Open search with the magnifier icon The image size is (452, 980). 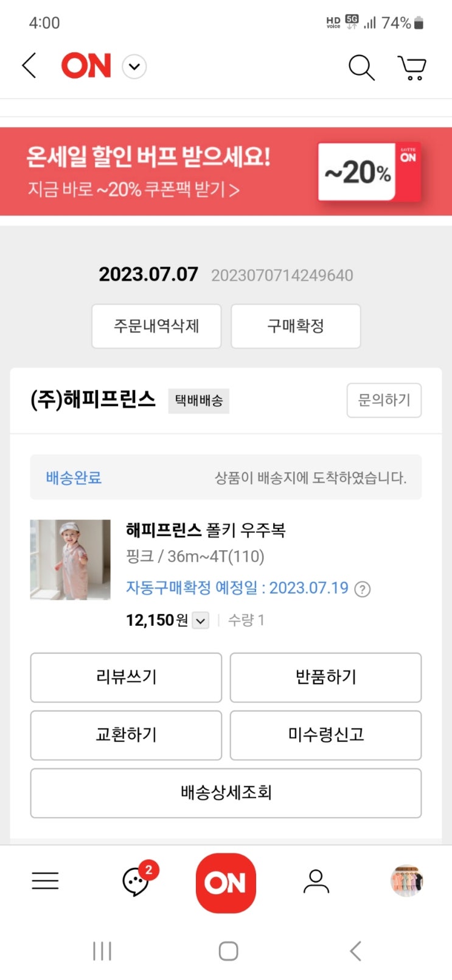361,67
